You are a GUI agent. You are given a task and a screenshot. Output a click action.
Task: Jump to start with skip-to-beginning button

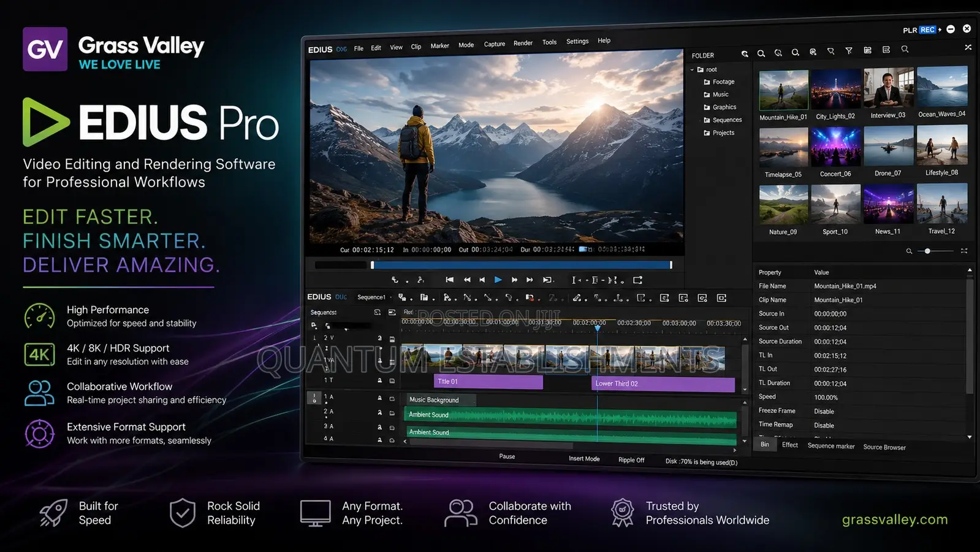tap(449, 280)
